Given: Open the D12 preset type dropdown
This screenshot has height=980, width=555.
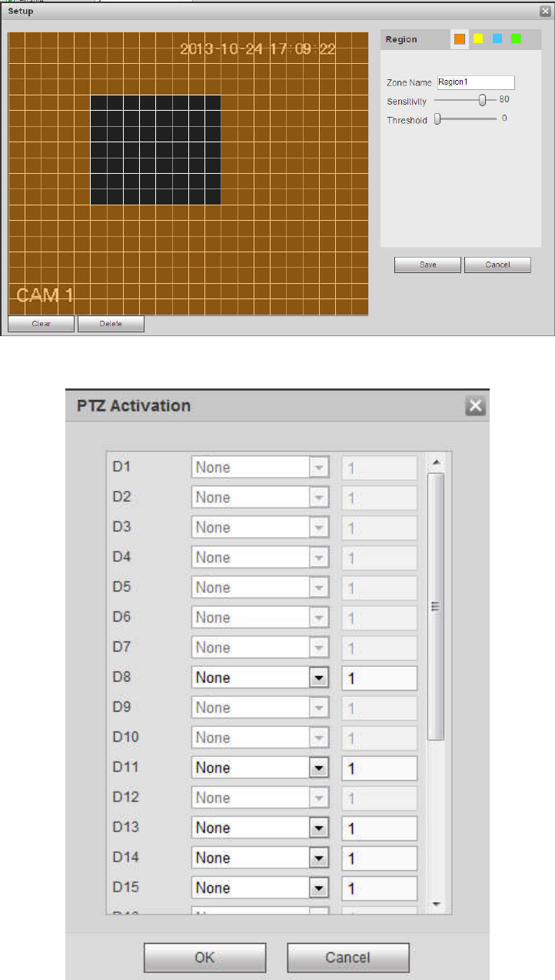Looking at the screenshot, I should [x=261, y=798].
